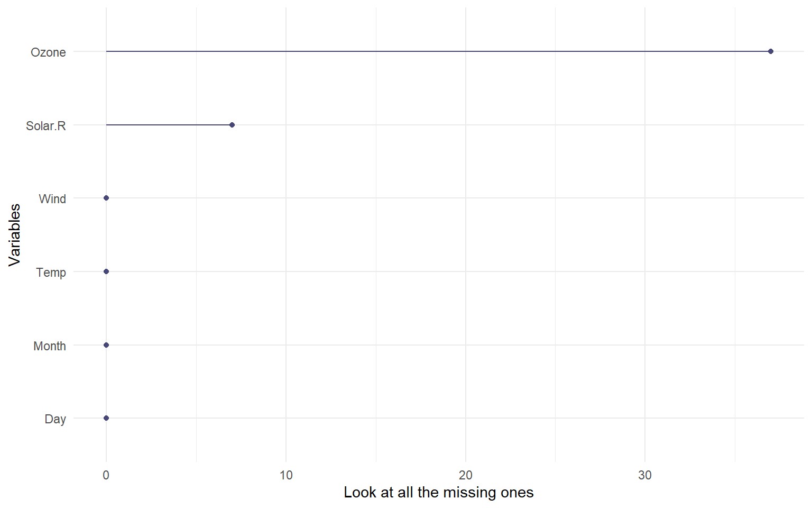Click the x-axis tick label 0
This screenshot has width=812, height=508.
click(x=106, y=475)
